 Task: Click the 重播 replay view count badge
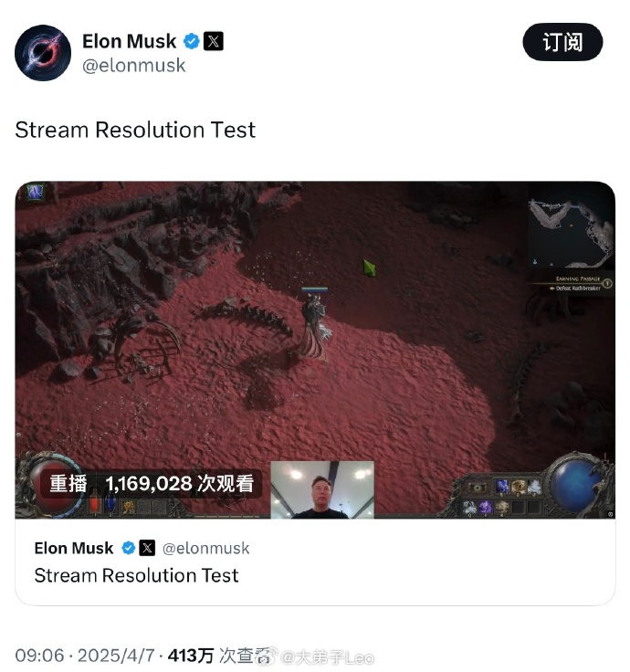[152, 484]
